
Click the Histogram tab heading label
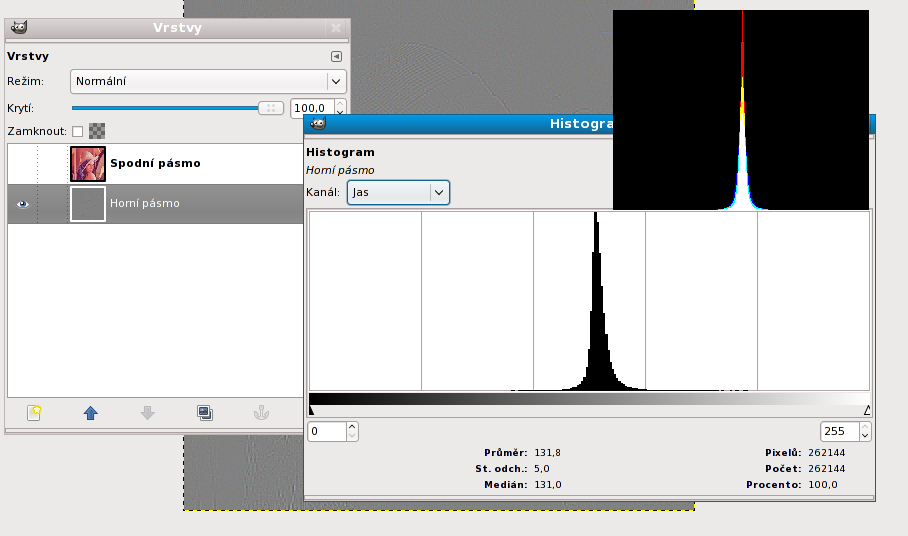point(340,152)
